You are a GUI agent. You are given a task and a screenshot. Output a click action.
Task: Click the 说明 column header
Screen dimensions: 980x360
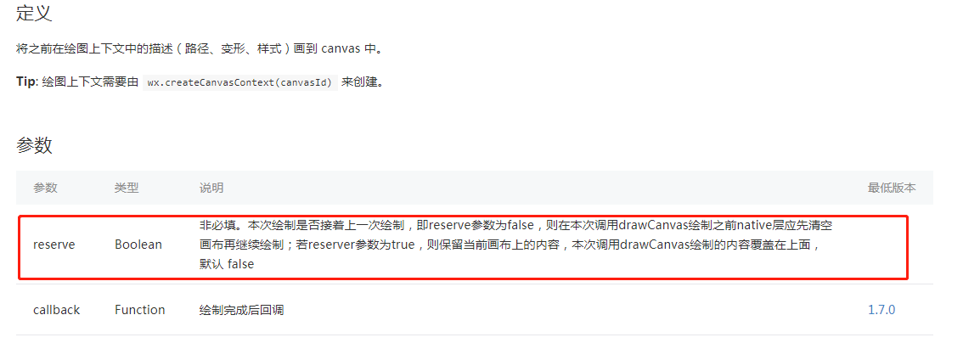coord(211,188)
